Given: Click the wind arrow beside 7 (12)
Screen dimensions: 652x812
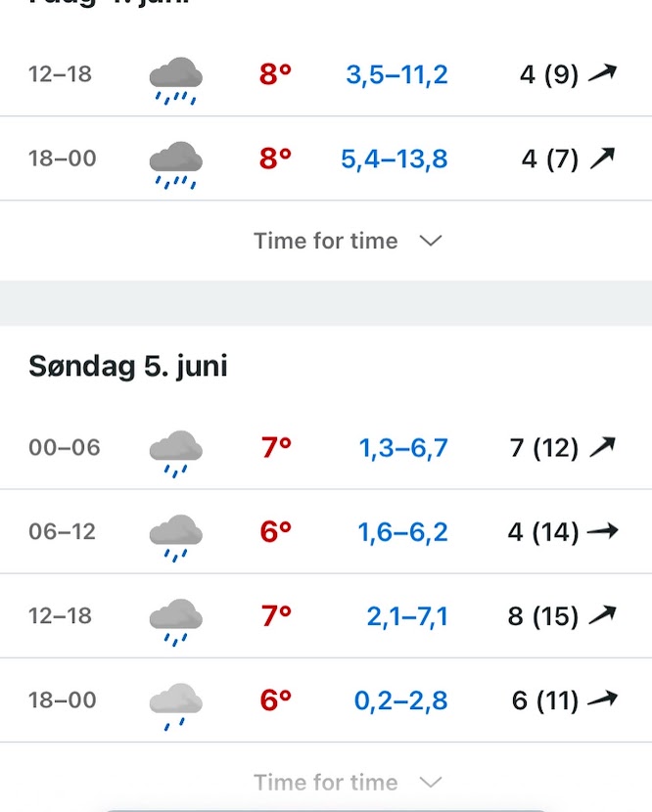Looking at the screenshot, I should [x=602, y=447].
